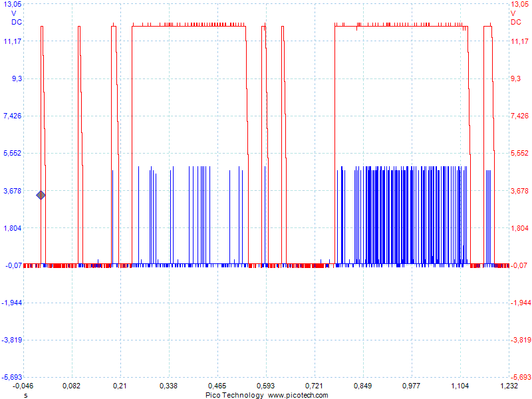Click the blue -0,07 zero-level axis value

click(13, 265)
